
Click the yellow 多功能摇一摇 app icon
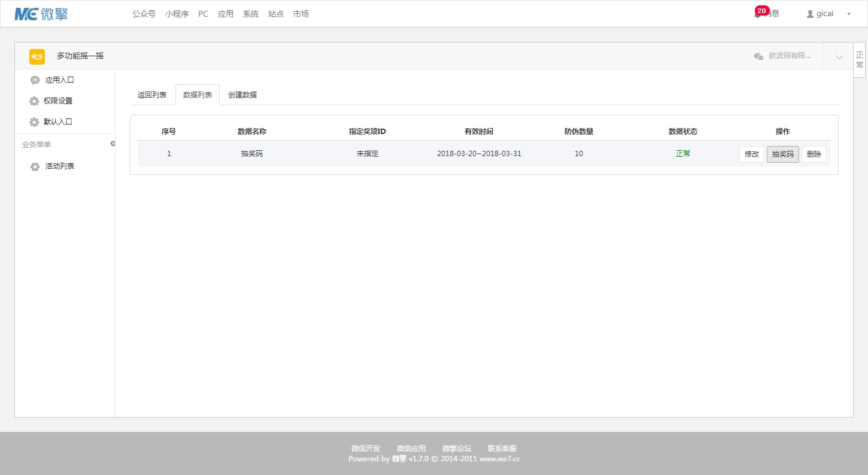coord(37,56)
